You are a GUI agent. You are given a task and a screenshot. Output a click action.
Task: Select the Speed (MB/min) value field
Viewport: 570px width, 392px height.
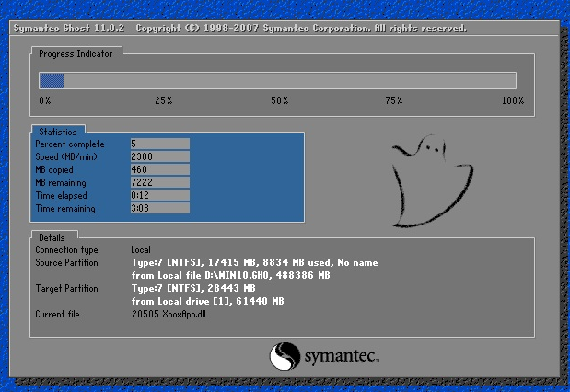tap(159, 156)
